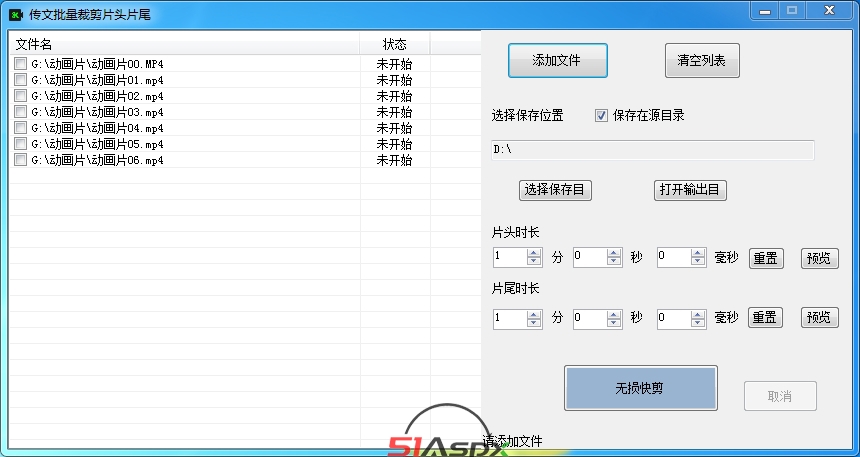The height and width of the screenshot is (457, 860).
Task: Preview 片头时长 with the 预览 button
Action: pos(820,258)
